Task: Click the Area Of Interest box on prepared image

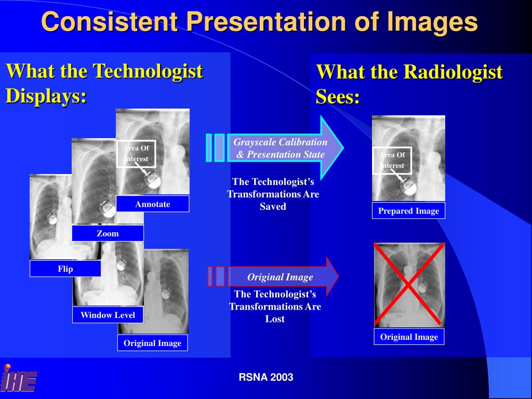Action: pos(392,161)
